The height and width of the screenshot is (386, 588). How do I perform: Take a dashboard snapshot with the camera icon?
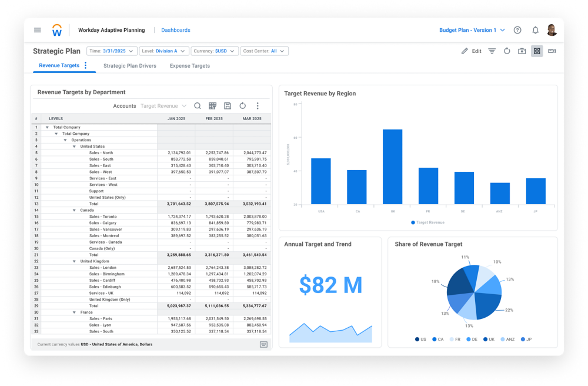(522, 51)
